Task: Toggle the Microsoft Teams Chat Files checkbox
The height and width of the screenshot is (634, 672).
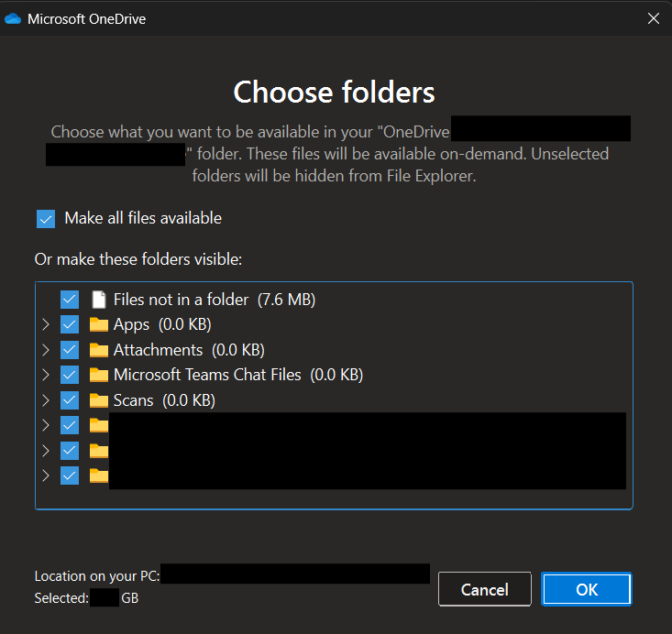Action: (x=70, y=375)
